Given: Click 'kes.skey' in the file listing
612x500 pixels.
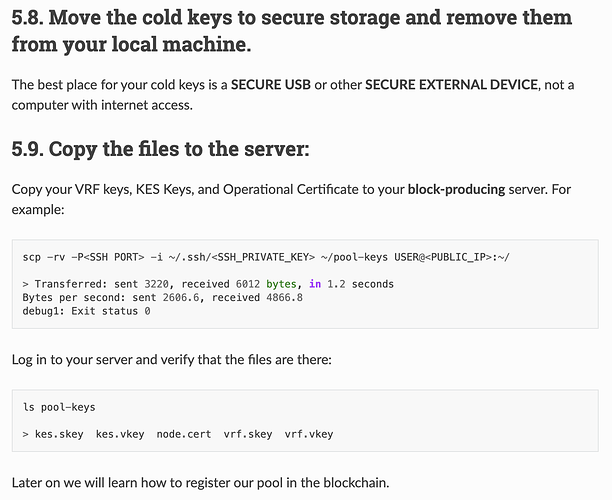Looking at the screenshot, I should [59, 434].
